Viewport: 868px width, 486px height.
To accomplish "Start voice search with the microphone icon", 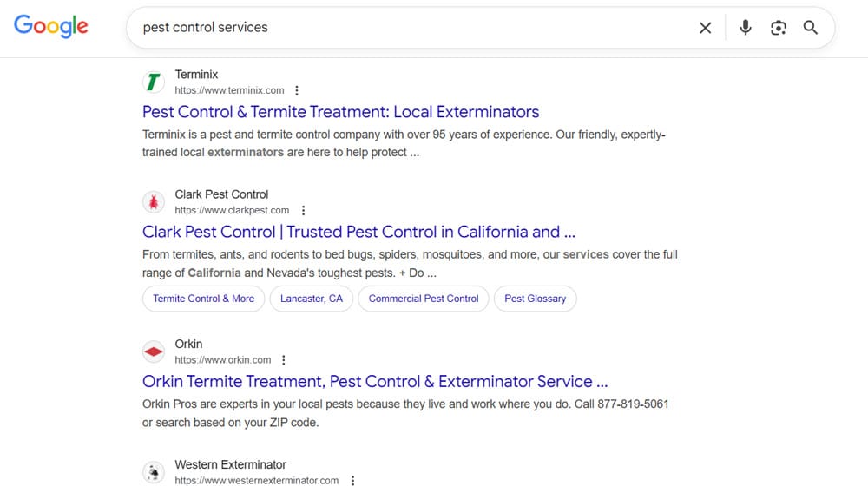I will [x=745, y=28].
